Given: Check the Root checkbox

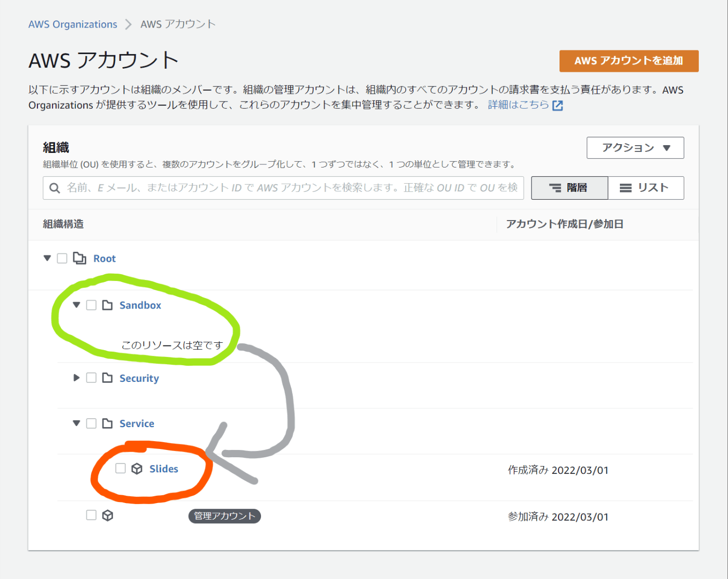Looking at the screenshot, I should pyautogui.click(x=62, y=258).
